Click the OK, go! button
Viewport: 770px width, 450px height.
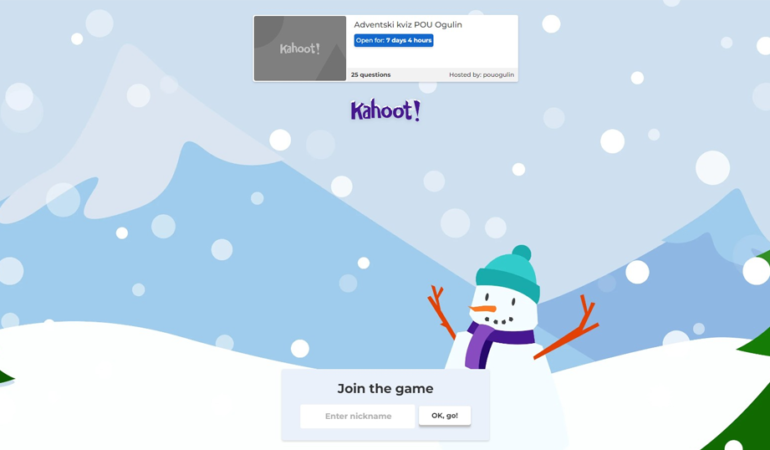coord(445,416)
